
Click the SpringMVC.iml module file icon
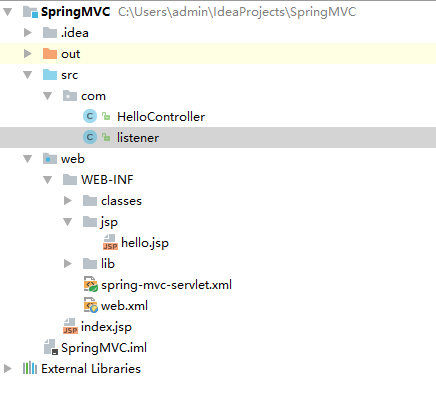point(51,347)
